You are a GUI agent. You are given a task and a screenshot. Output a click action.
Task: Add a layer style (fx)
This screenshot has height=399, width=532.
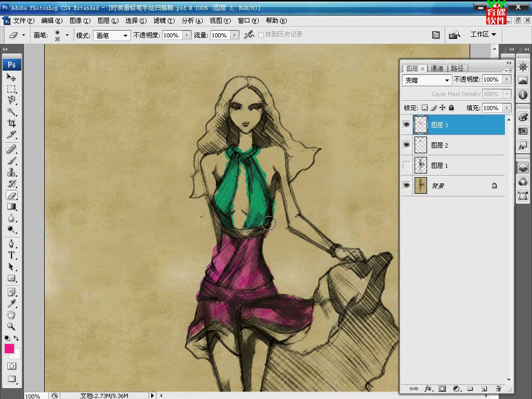pos(428,389)
